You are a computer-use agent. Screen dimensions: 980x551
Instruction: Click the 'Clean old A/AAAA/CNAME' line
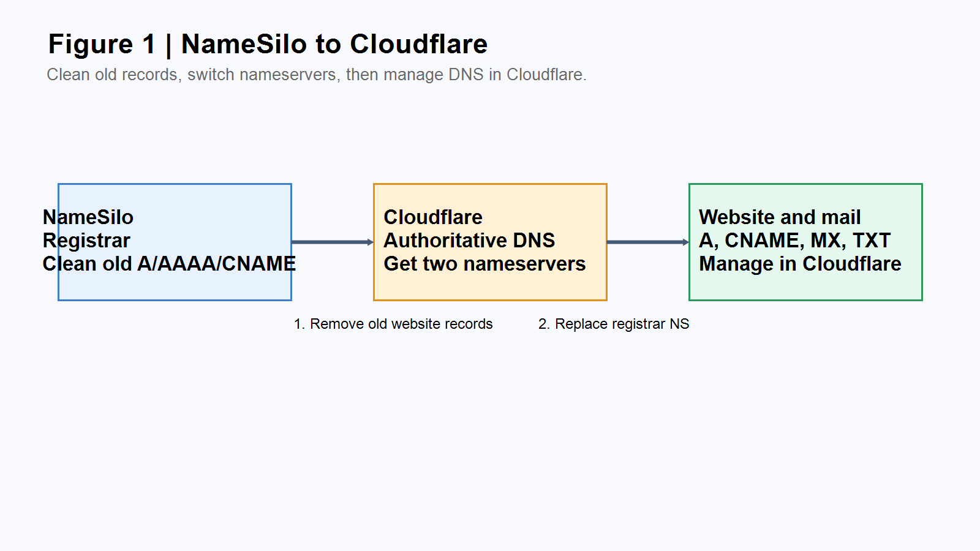[x=169, y=264]
